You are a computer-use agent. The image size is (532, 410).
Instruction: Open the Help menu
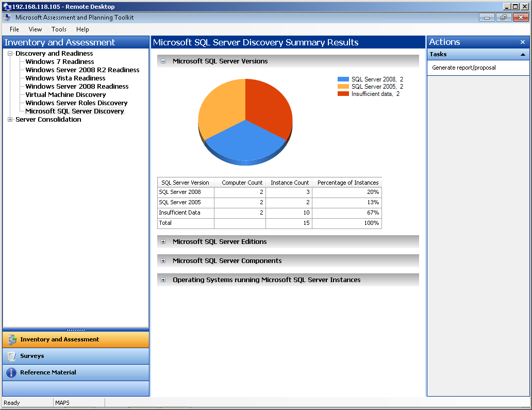click(82, 29)
